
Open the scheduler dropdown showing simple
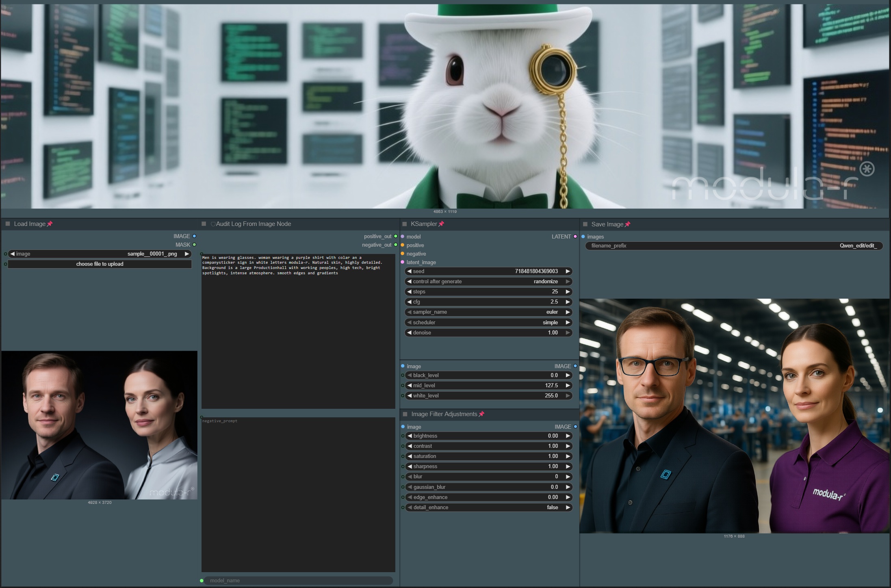click(x=488, y=322)
